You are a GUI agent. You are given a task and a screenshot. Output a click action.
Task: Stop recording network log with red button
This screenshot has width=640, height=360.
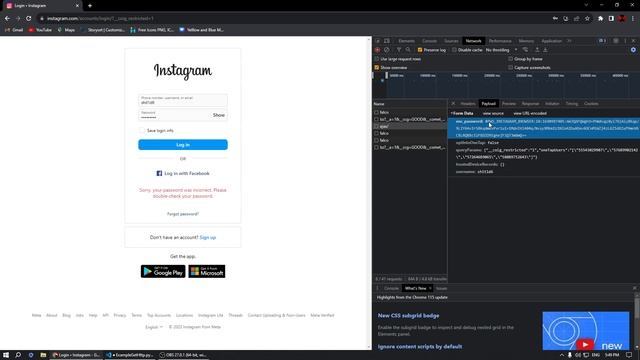(x=377, y=50)
